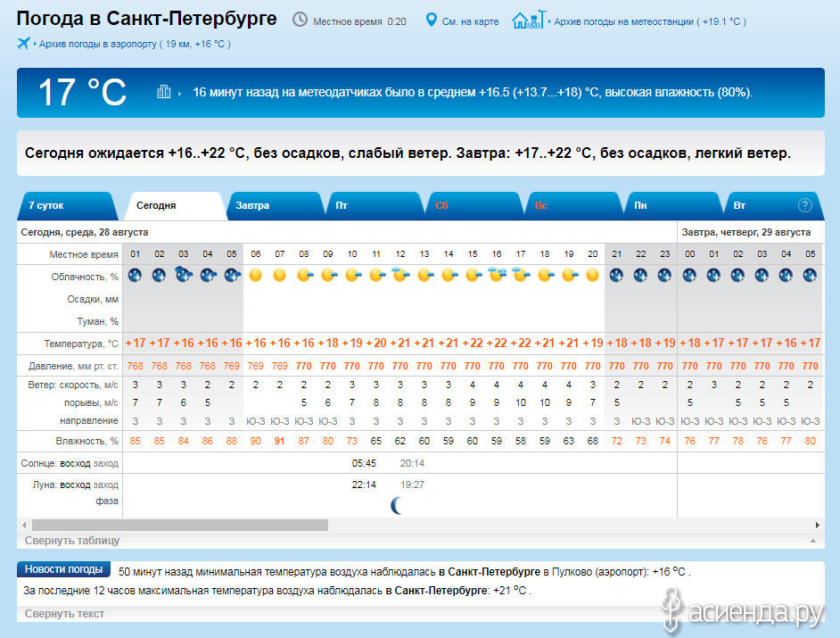840x638 pixels.
Task: Click right arrow of horizontal scrollbar
Action: 817,525
